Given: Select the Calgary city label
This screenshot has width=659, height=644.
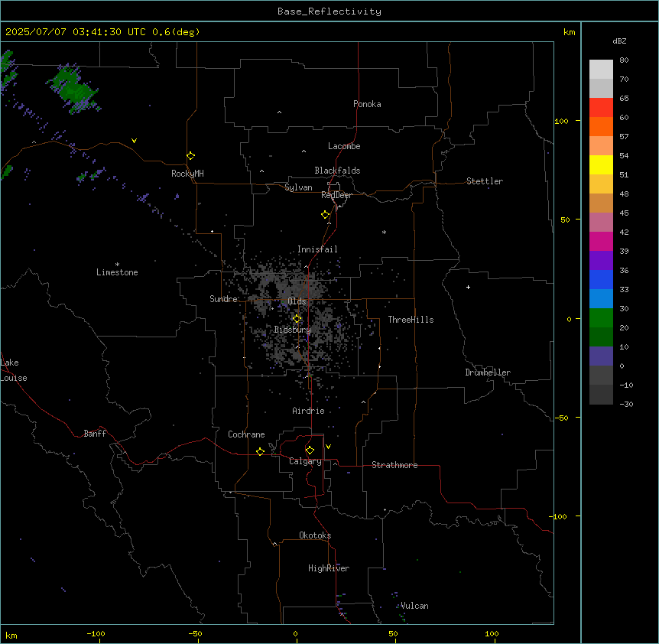Looking at the screenshot, I should (x=305, y=461).
